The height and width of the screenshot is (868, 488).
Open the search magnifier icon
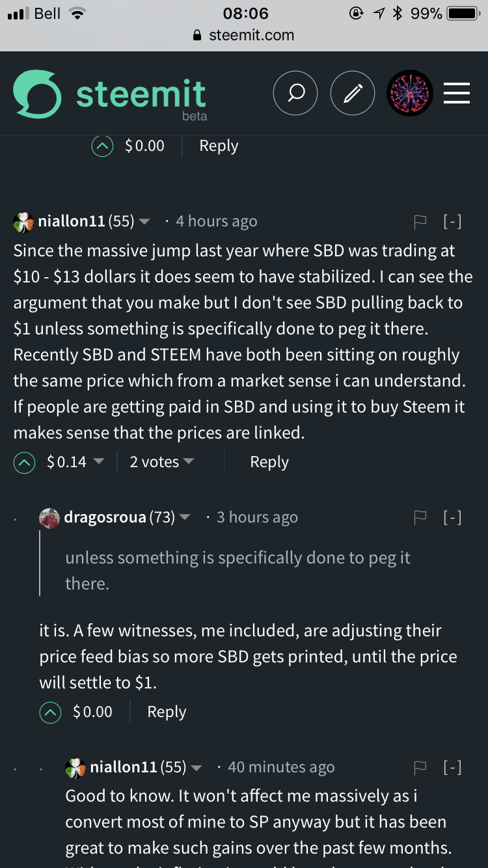295,94
